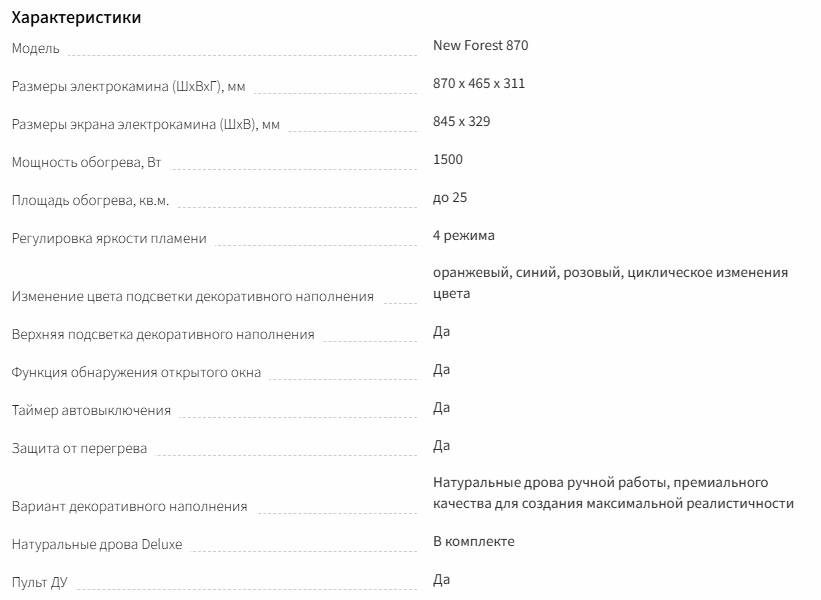Click "Да" next to "Таймер автовыключения"
821x600 pixels.
click(442, 407)
